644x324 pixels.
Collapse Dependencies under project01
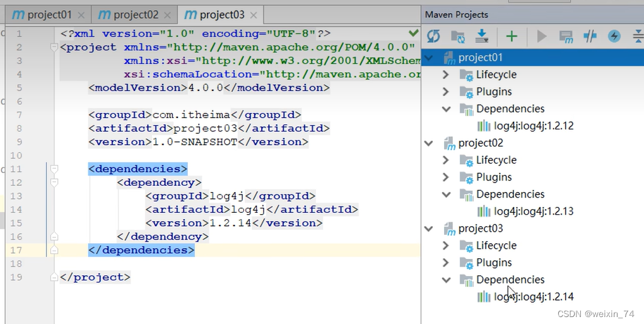(446, 109)
